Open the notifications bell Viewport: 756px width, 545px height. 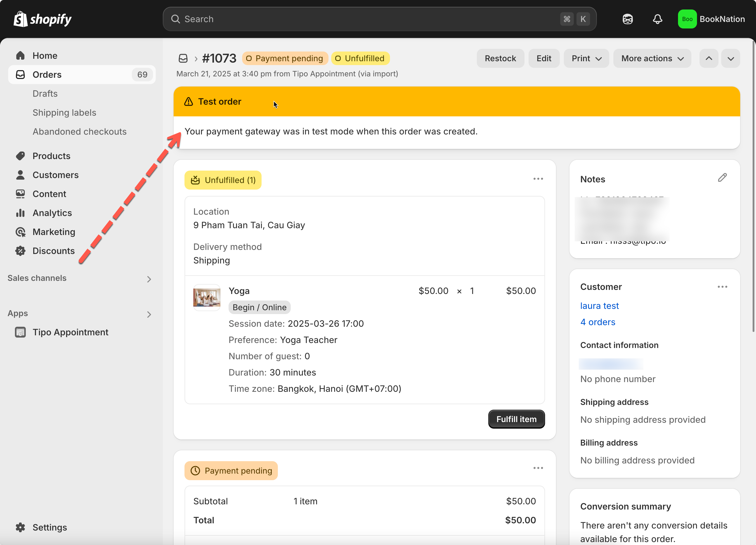657,19
